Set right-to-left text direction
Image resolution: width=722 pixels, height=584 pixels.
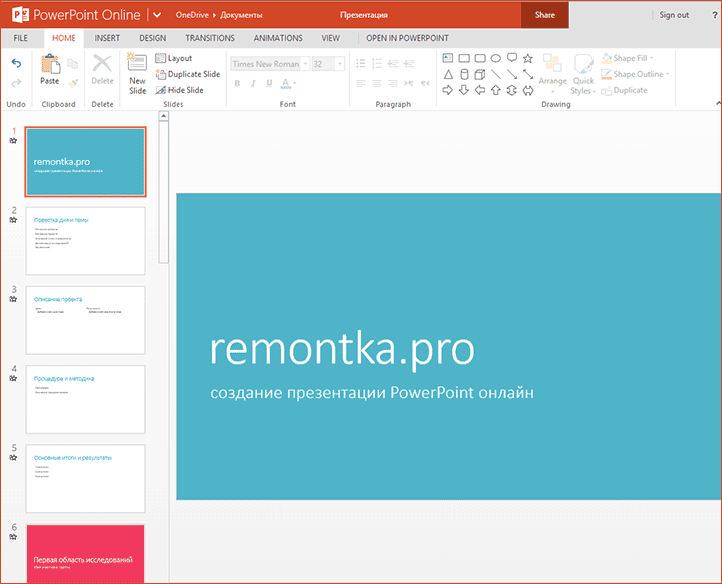(x=425, y=83)
